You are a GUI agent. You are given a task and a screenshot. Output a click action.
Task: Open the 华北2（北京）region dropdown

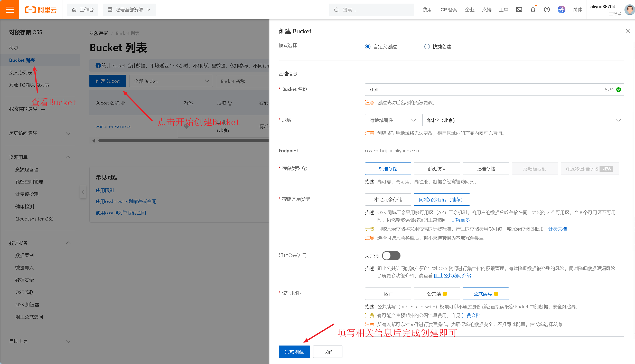pos(523,120)
